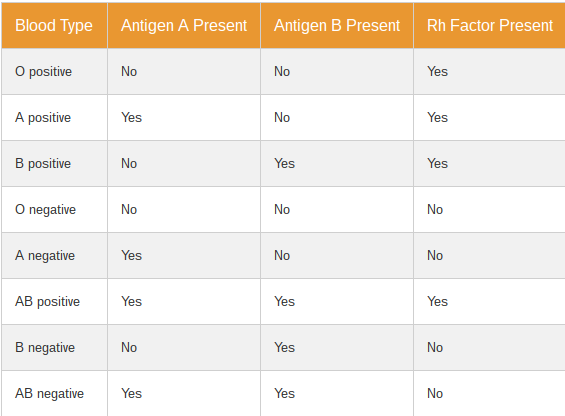Viewport: 565px width, 416px height.
Task: Select the B positive row label
Action: [x=43, y=164]
